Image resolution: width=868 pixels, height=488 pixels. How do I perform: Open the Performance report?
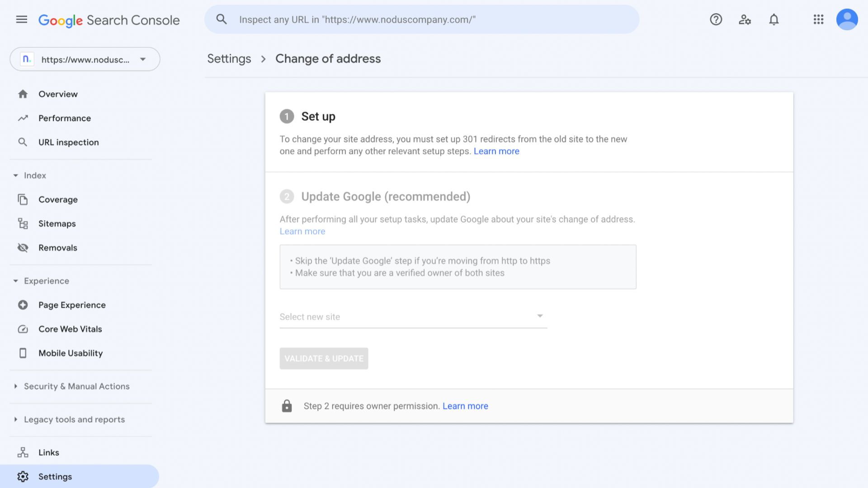coord(65,118)
